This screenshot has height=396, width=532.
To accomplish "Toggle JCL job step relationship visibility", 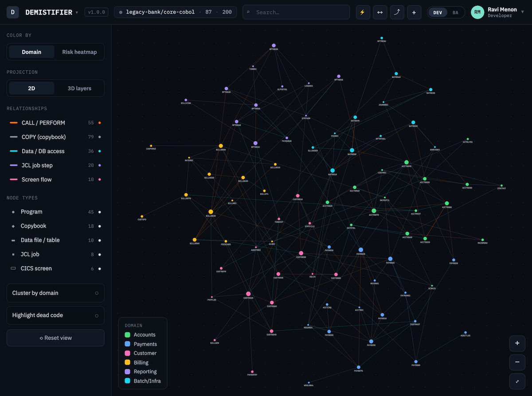I will tap(55, 165).
